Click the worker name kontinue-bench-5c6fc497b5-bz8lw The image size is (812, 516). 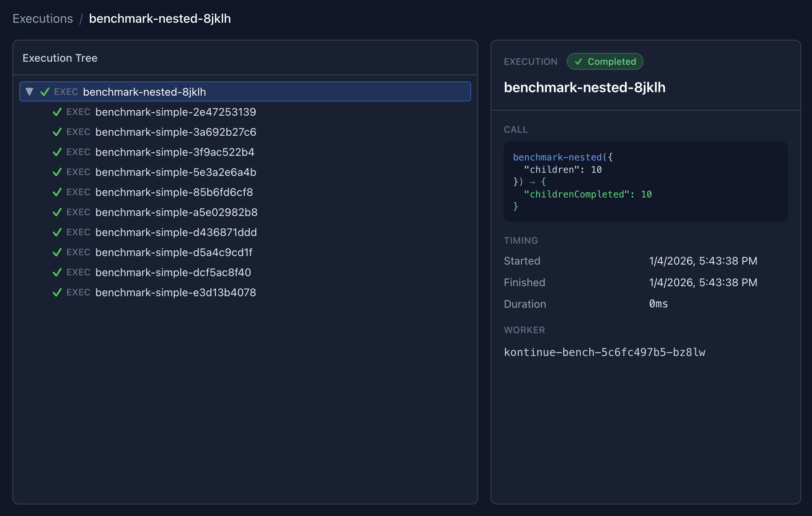(604, 352)
